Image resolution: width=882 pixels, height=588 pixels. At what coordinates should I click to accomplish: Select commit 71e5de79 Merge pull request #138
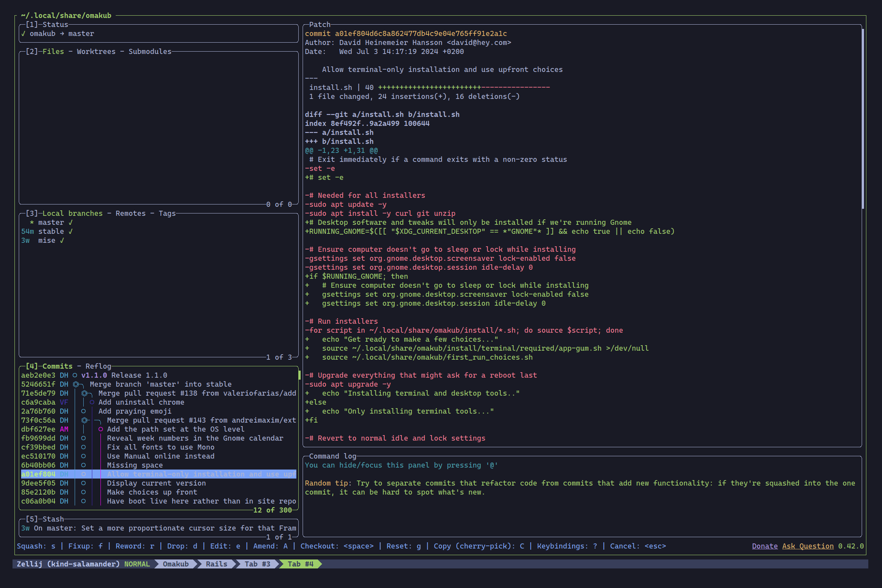pos(158,393)
